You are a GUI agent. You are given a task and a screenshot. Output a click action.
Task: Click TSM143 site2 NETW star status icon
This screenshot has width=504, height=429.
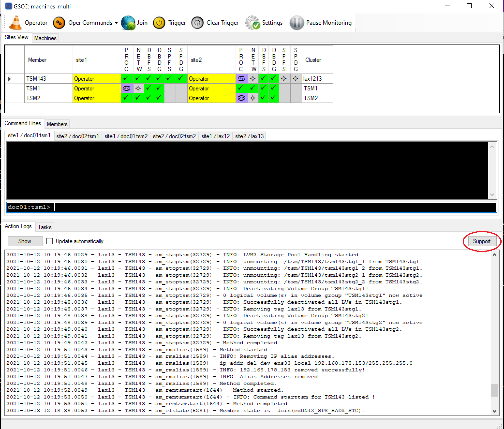point(253,79)
